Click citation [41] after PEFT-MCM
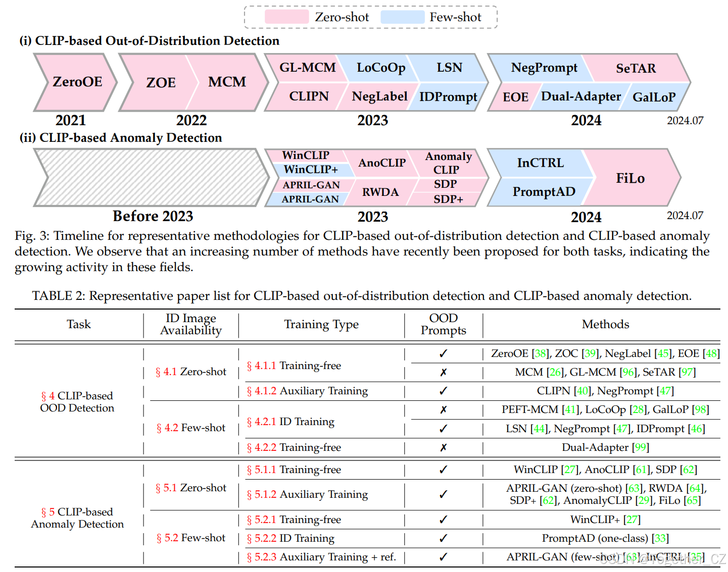Screen dimensions: 728x572 click(570, 409)
